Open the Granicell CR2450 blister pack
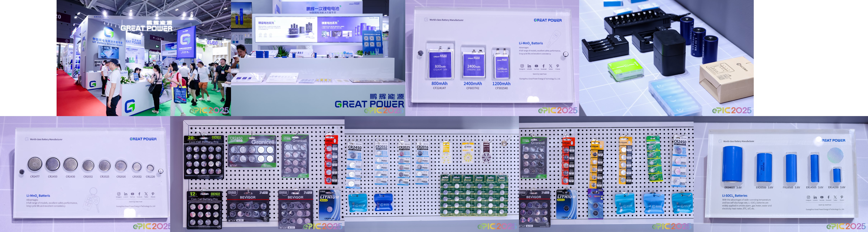 tap(252, 151)
